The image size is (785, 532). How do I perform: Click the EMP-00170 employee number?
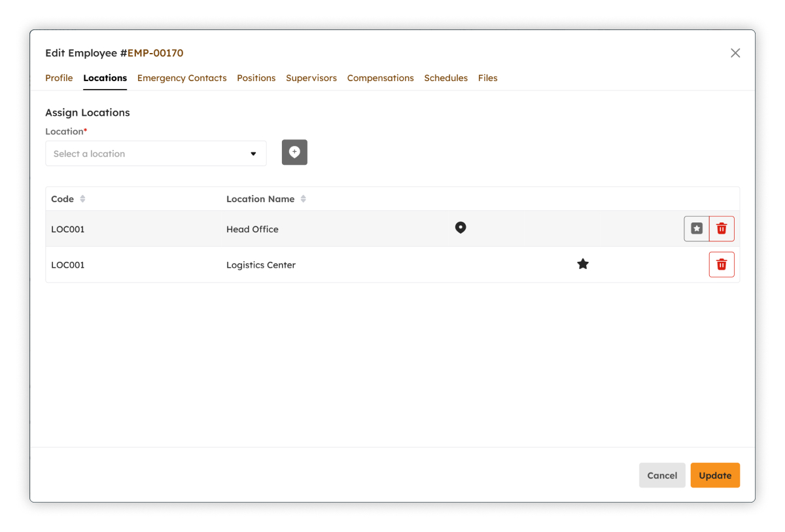click(155, 53)
